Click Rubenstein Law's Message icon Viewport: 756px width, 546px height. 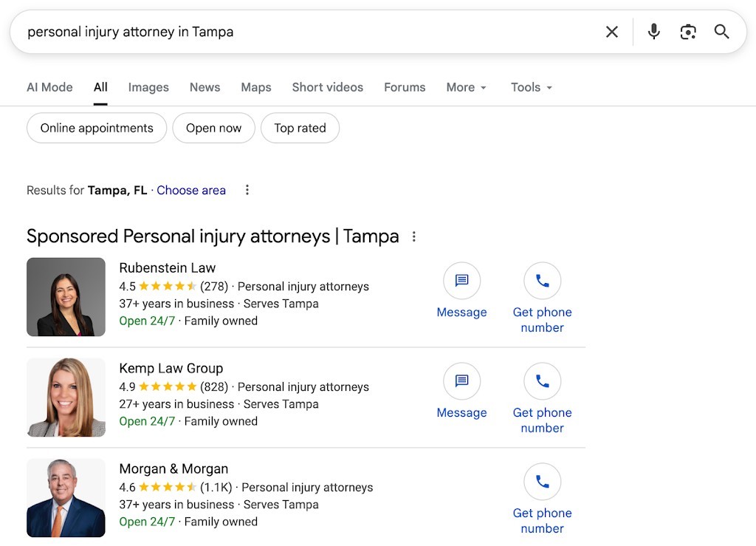tap(461, 281)
